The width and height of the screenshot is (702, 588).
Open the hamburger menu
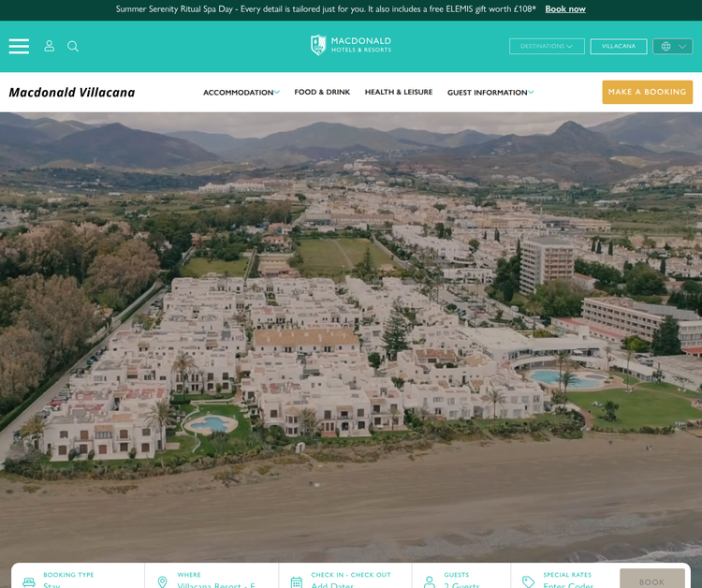[x=19, y=46]
